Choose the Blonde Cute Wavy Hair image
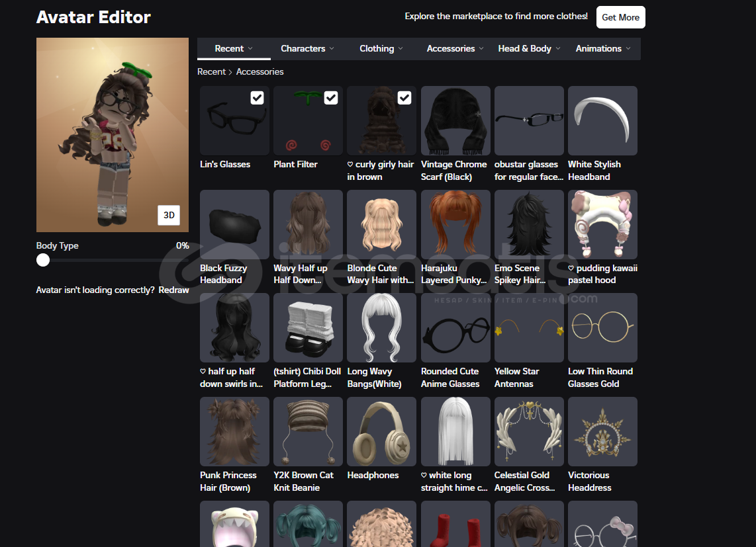This screenshot has width=756, height=547. coord(381,224)
